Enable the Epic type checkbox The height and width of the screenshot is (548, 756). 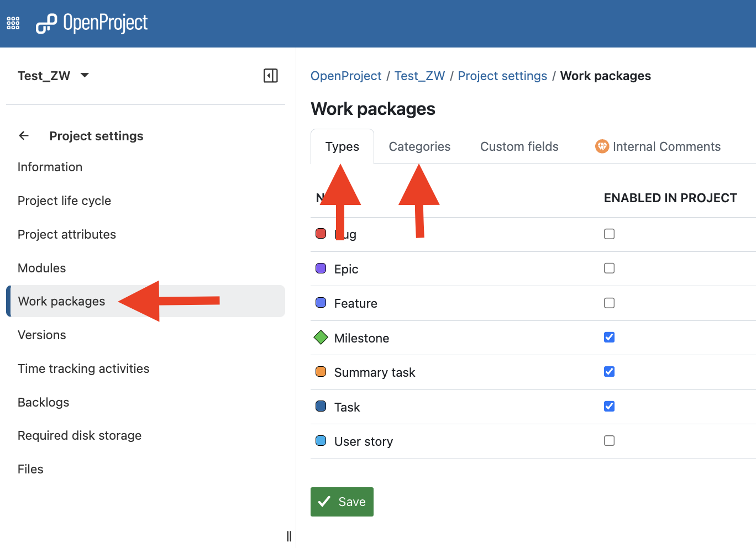click(609, 268)
